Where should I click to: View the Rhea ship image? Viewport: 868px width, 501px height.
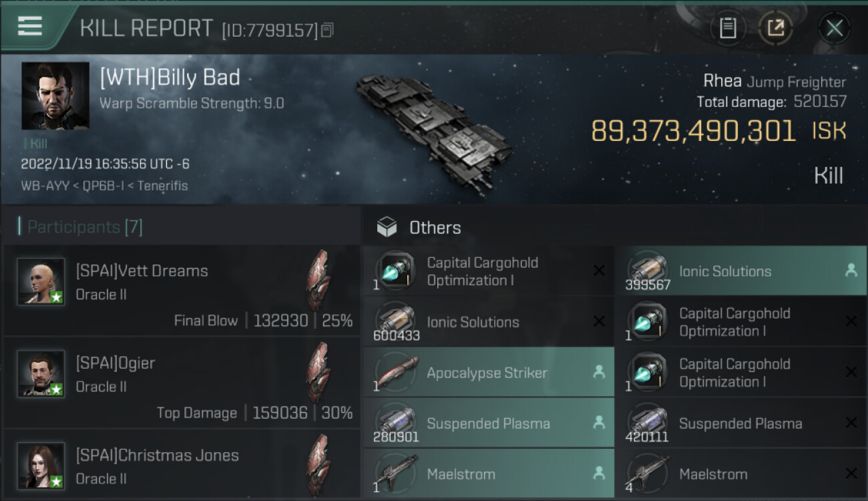[x=434, y=127]
